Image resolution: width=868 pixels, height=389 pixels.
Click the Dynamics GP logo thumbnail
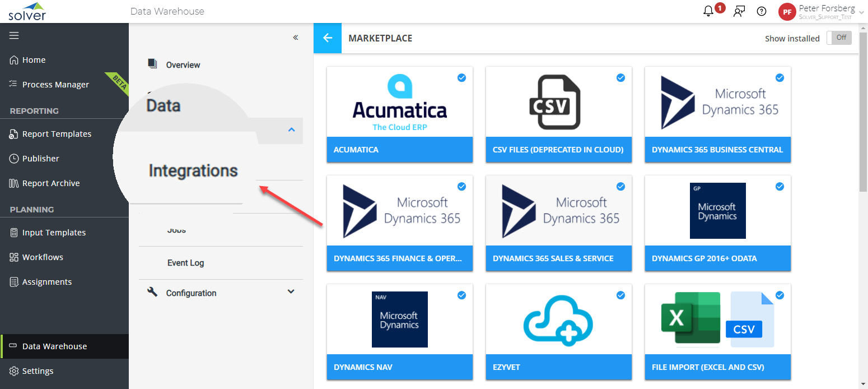tap(718, 211)
